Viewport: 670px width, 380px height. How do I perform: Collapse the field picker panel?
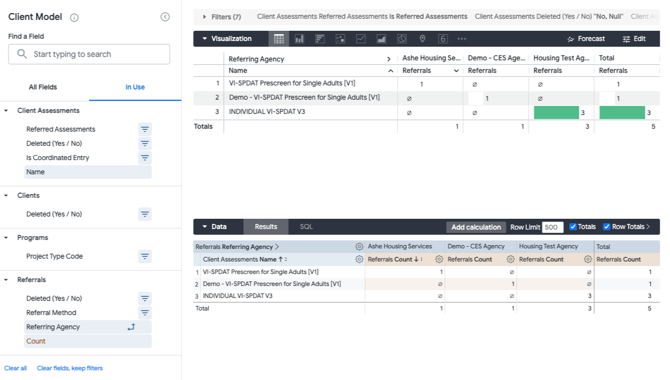[x=165, y=17]
